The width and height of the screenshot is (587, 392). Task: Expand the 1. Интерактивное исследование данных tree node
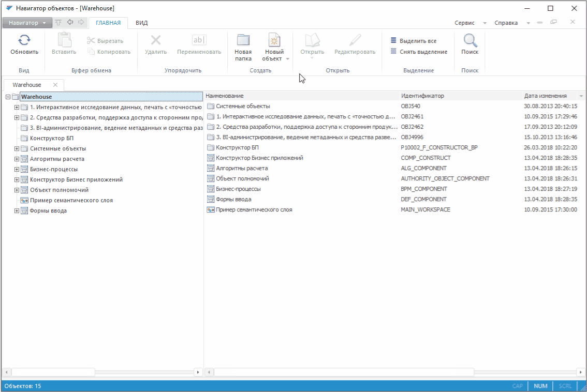[x=17, y=108]
